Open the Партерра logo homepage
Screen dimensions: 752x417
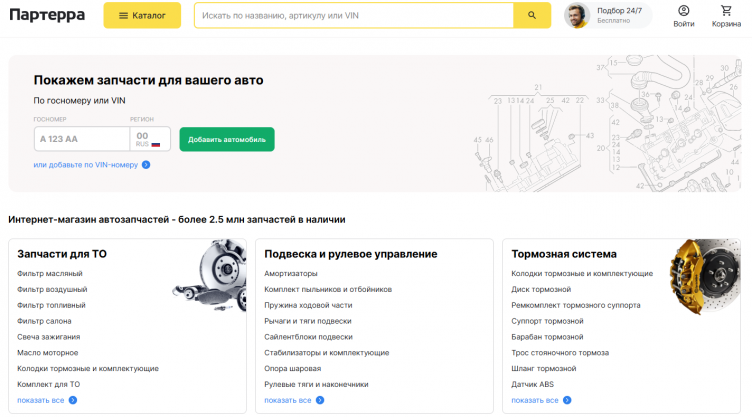(x=47, y=15)
